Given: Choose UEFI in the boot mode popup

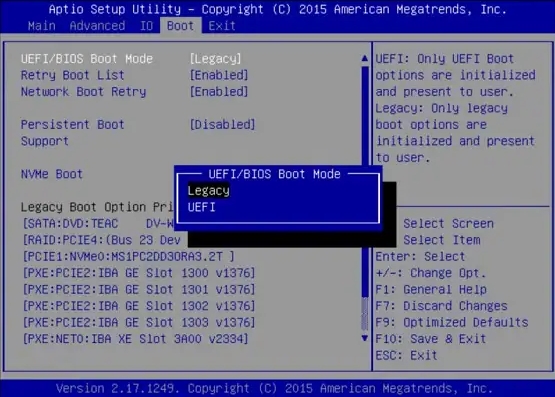Looking at the screenshot, I should [x=201, y=207].
